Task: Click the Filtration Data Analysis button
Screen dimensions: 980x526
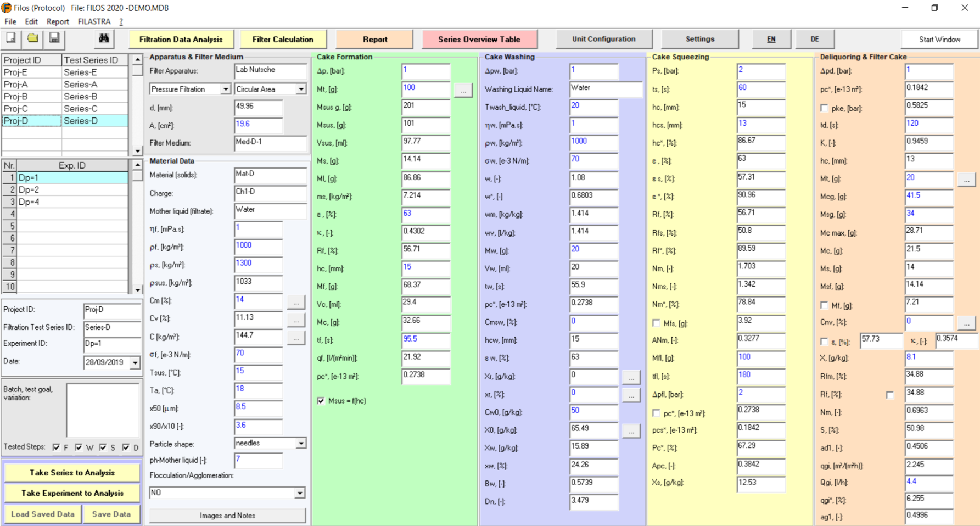Action: coord(181,40)
